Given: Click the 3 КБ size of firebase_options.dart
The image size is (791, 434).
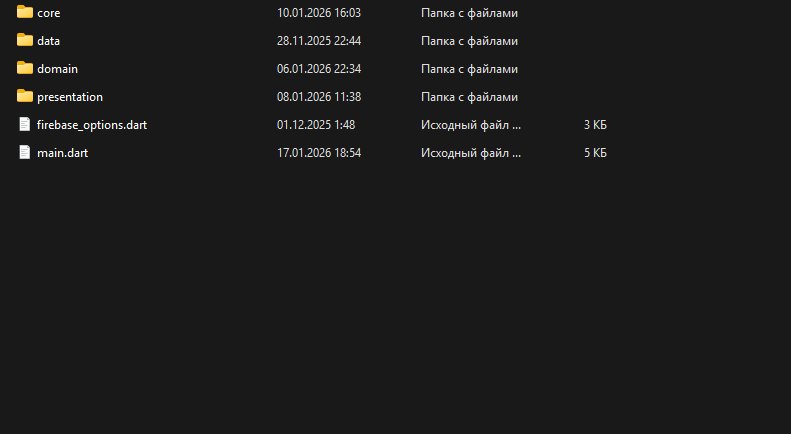Looking at the screenshot, I should pos(595,125).
